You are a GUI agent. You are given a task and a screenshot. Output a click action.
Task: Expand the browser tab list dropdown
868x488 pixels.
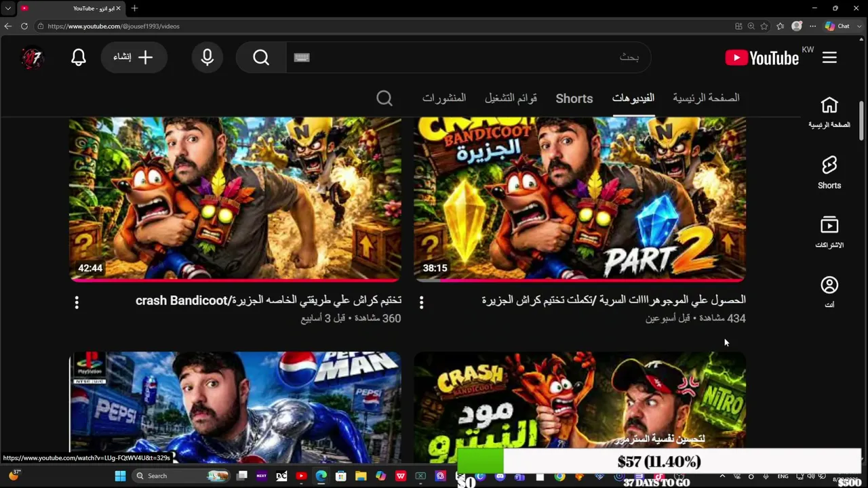(8, 8)
